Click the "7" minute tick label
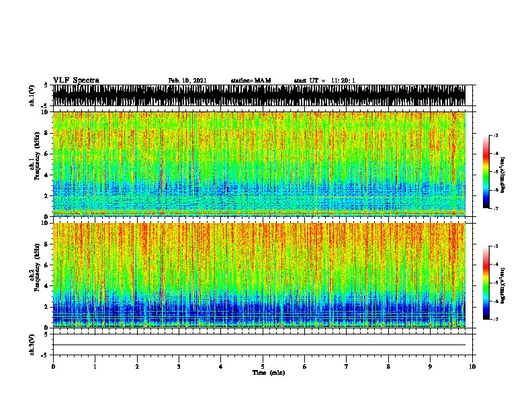The image size is (532, 411). 347,367
